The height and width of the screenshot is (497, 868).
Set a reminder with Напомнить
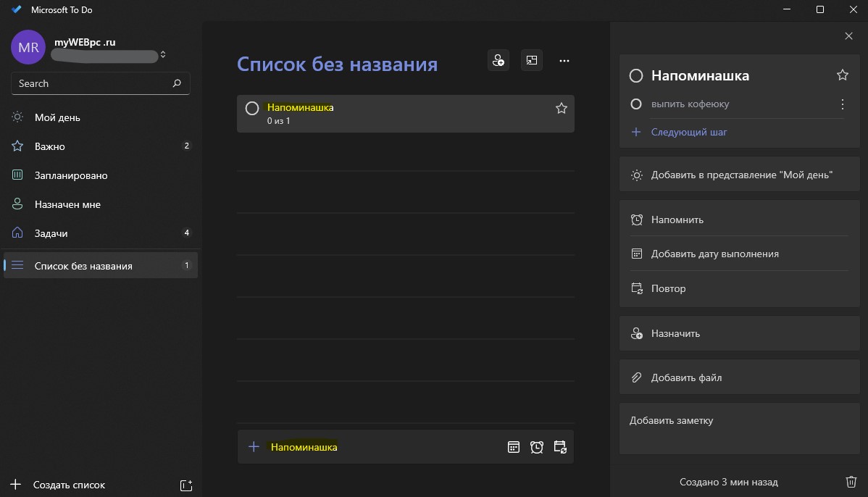pos(739,220)
